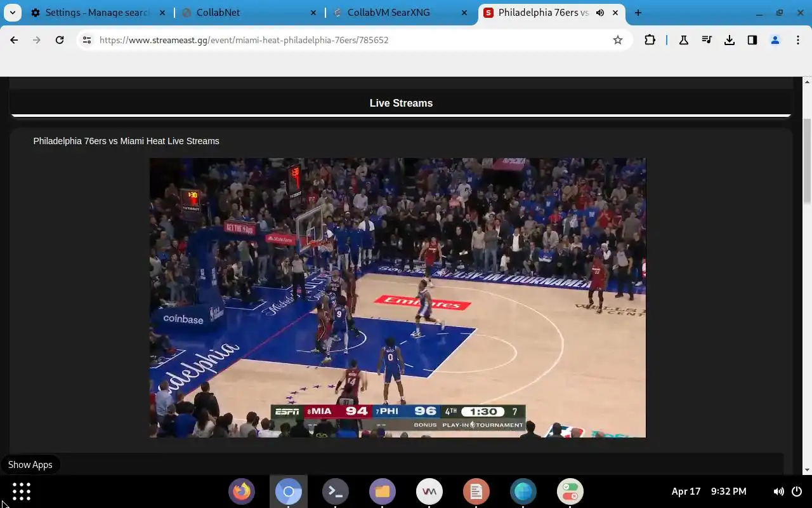Mute the audio indicator on the 76ers tab
The image size is (812, 508).
599,13
